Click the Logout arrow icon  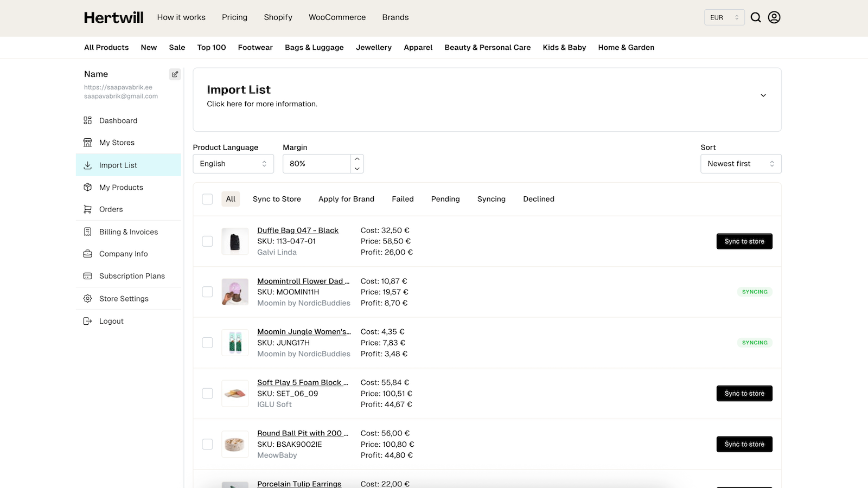point(87,321)
